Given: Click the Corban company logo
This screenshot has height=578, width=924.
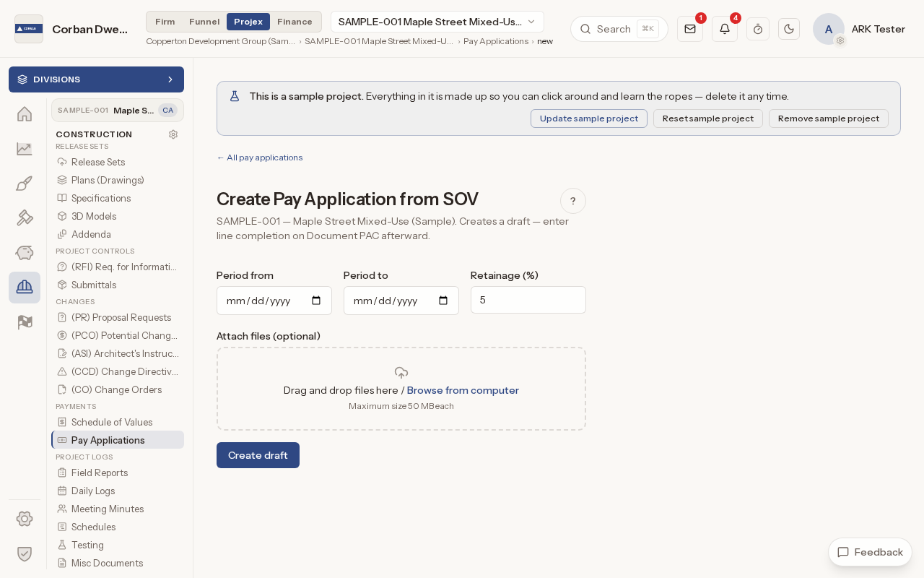Looking at the screenshot, I should (x=29, y=29).
